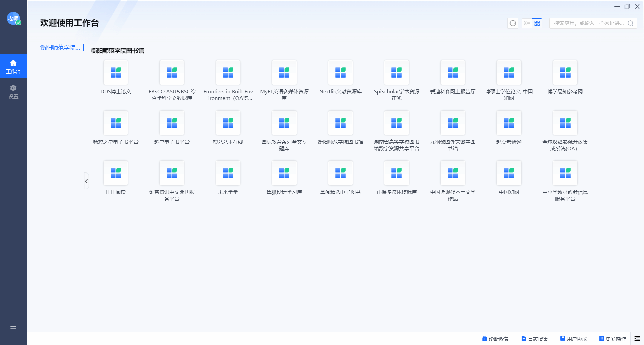
Task: Open 全球汉籍影像开放集成系统(OA) app
Action: tap(565, 123)
